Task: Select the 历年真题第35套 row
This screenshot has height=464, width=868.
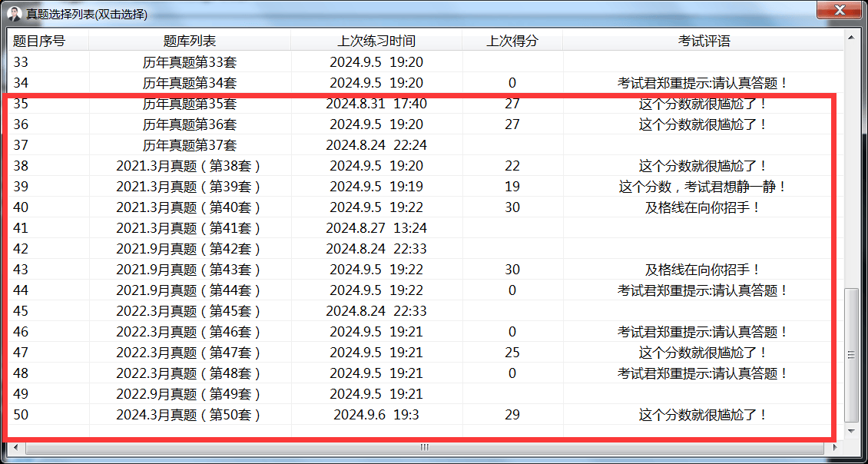Action: (190, 104)
